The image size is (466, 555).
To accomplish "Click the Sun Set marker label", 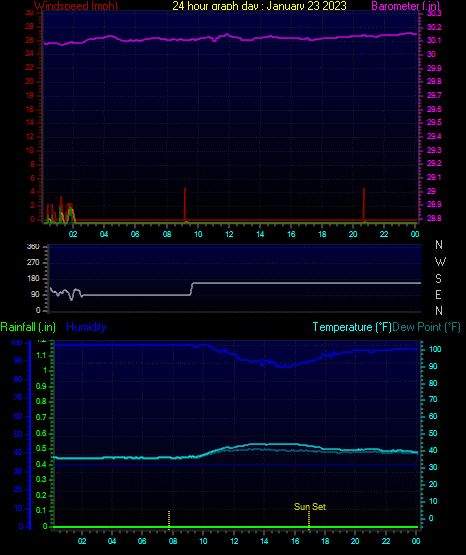I will (310, 507).
